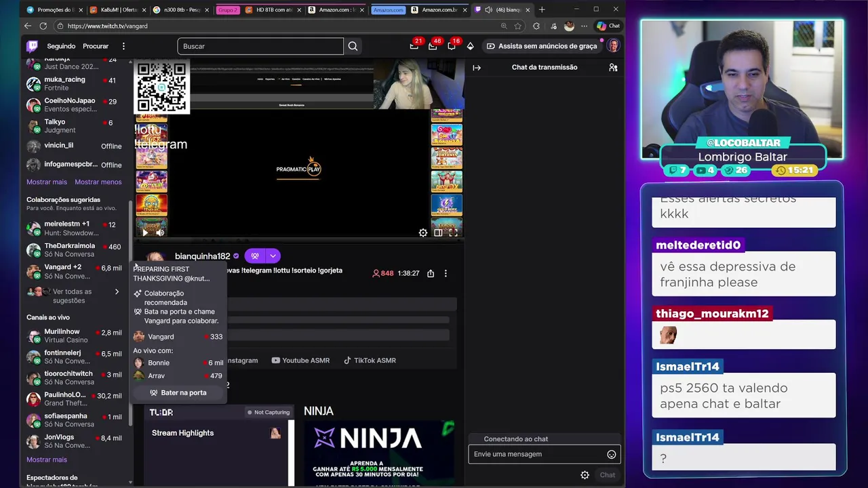This screenshot has width=868, height=488.
Task: Click the collaboration button beside bianquinha182
Action: pos(255,256)
